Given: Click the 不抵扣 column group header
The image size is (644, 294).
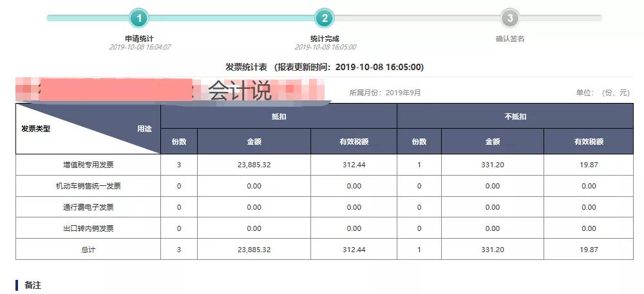Looking at the screenshot, I should click(515, 116).
